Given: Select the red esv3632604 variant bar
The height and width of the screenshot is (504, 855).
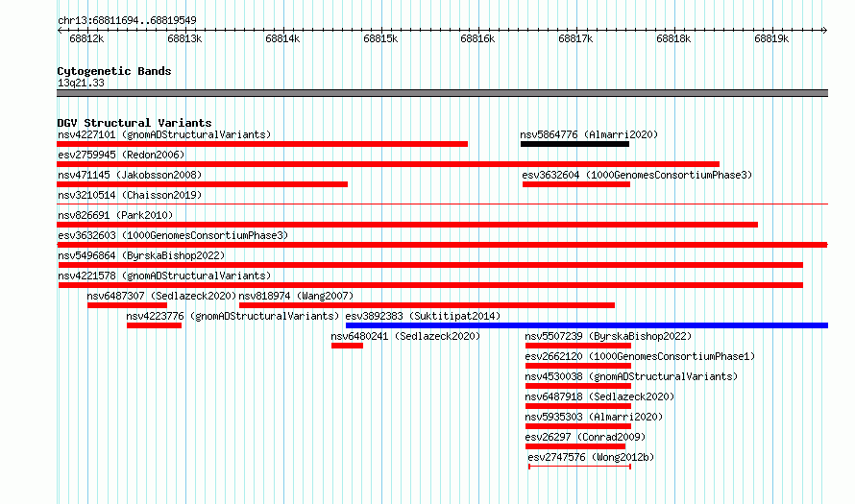Looking at the screenshot, I should [x=576, y=184].
